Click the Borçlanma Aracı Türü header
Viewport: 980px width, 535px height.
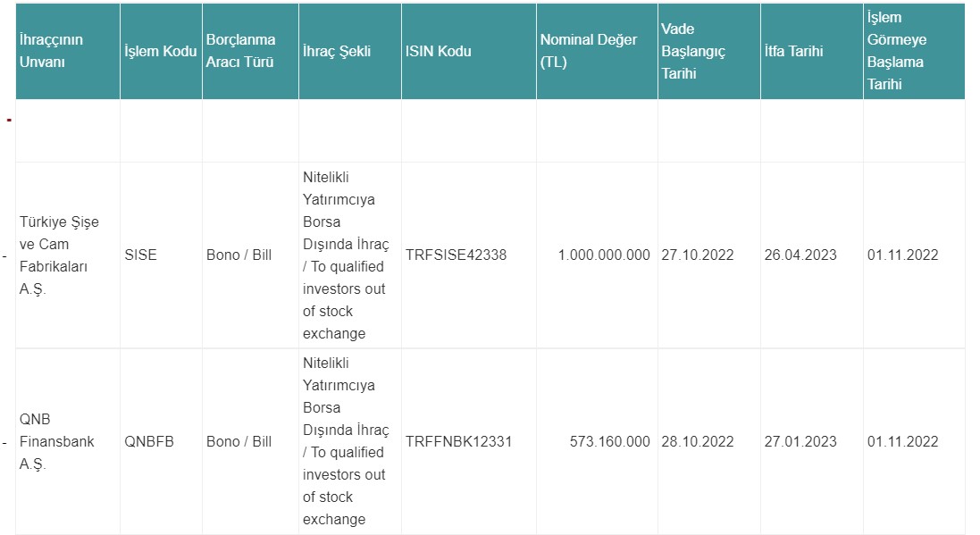[250, 51]
